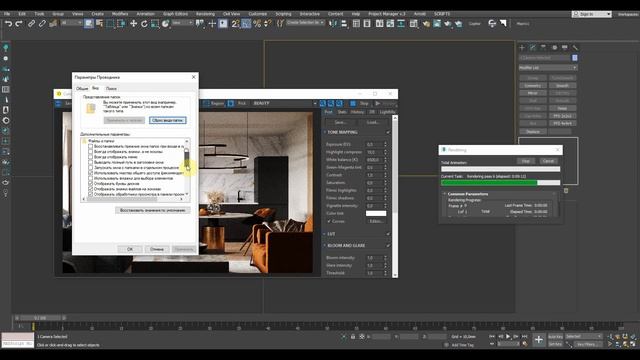
Task: Open the LightMix tab in Corona VFB
Action: pos(387,112)
